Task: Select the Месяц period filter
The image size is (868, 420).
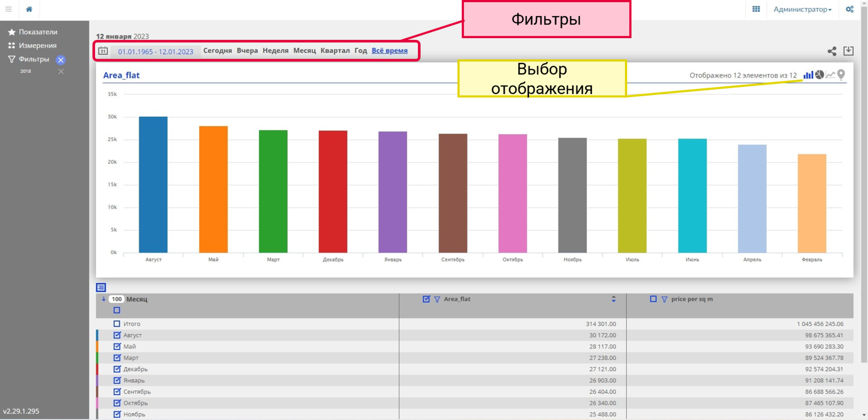Action: pos(304,51)
